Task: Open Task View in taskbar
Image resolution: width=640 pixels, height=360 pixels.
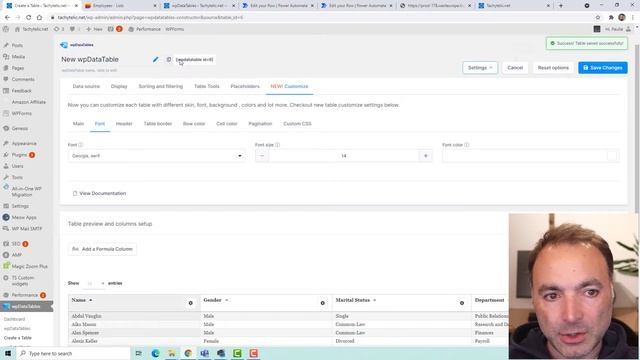Action: [139, 353]
